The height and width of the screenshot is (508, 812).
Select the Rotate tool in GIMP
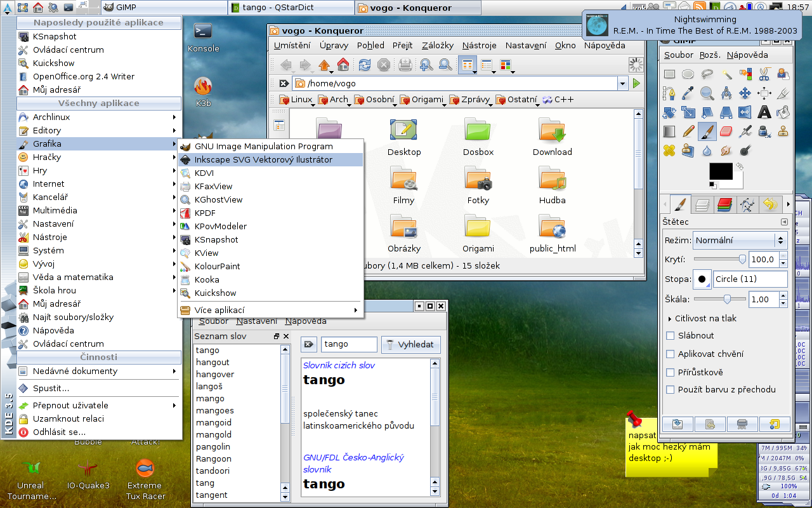coord(669,112)
